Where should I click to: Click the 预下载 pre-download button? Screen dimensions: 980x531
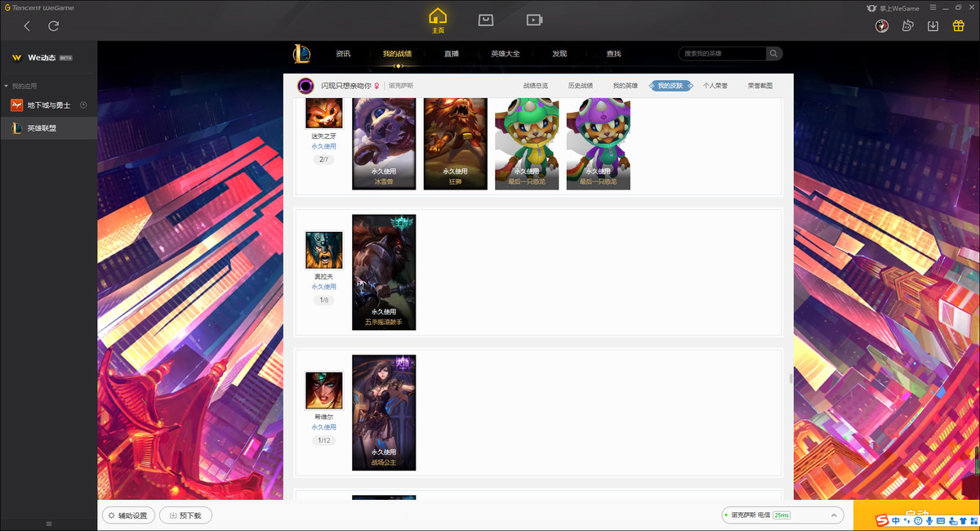185,515
